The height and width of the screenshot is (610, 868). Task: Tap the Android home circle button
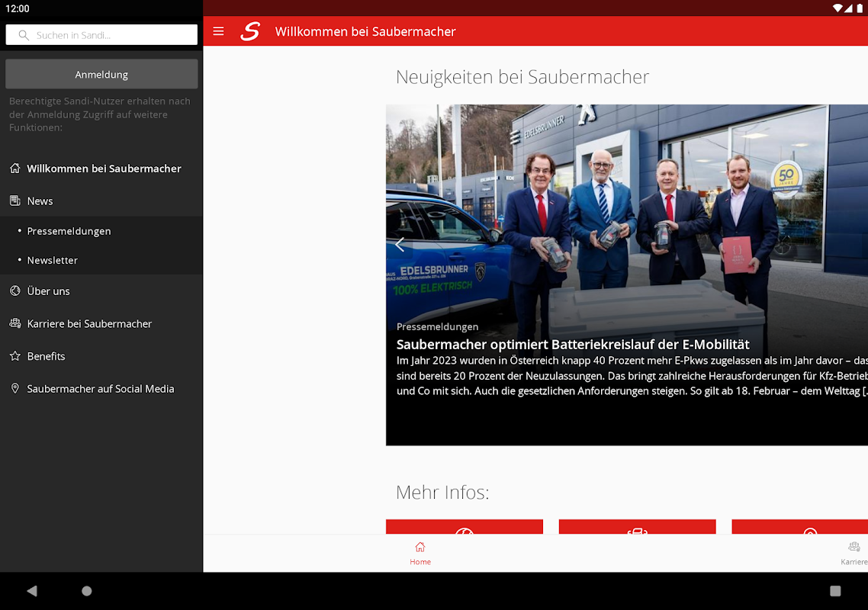pos(87,591)
